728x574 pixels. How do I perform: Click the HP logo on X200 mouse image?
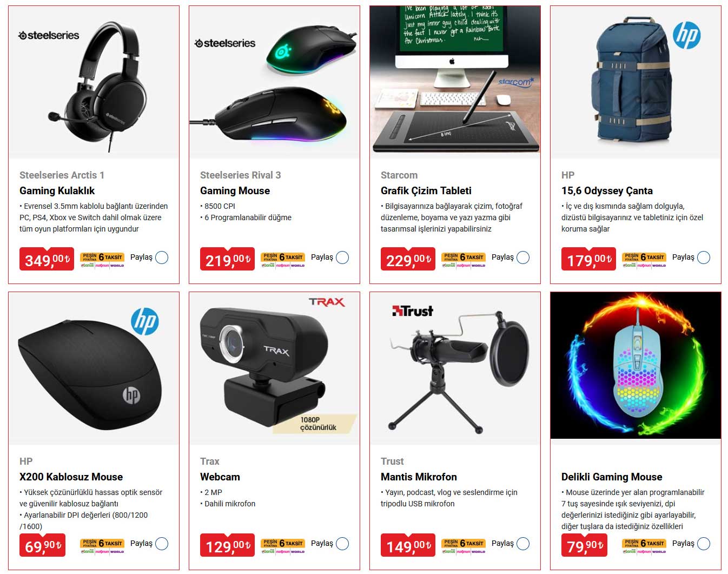pos(144,321)
